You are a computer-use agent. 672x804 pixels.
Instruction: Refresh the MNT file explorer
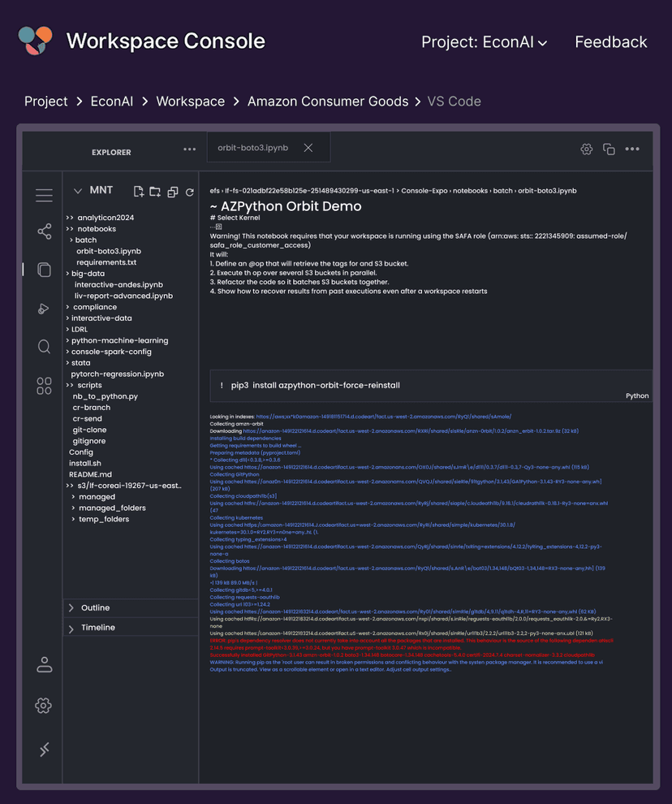tap(189, 191)
